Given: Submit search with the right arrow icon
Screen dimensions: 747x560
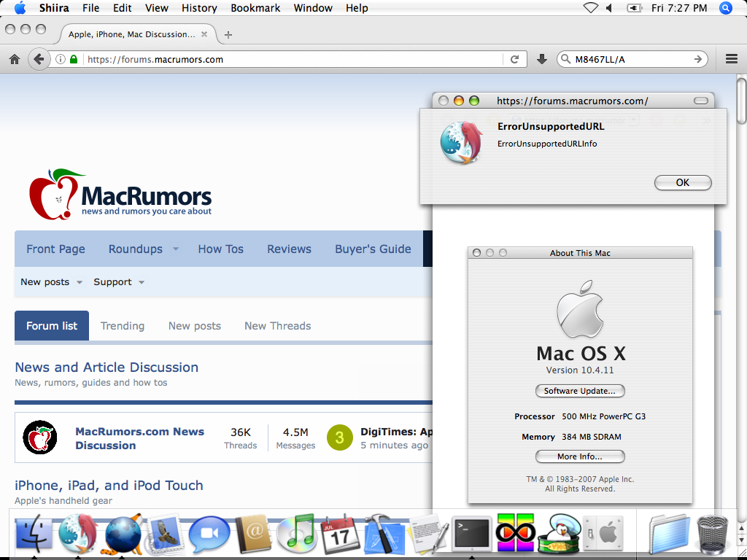Looking at the screenshot, I should pos(698,60).
